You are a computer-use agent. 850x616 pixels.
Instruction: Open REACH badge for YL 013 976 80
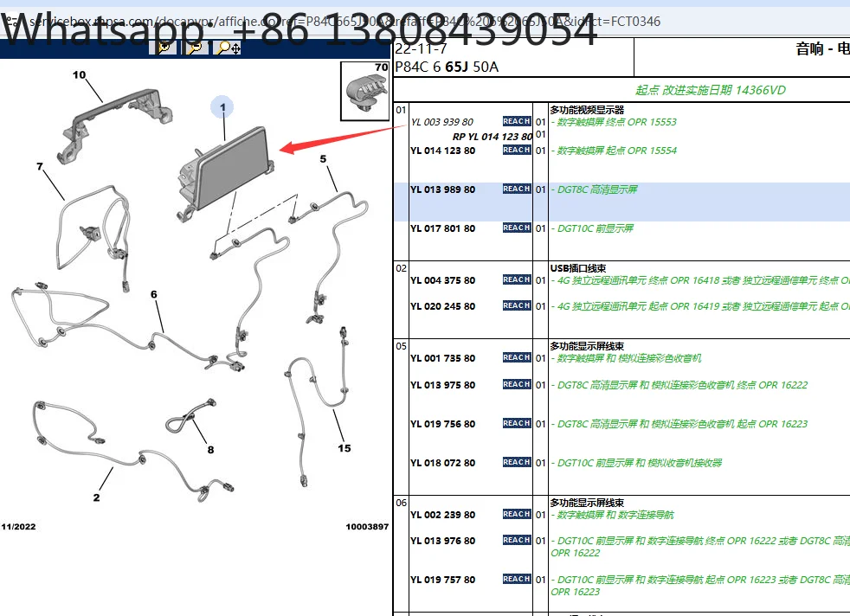tap(516, 540)
